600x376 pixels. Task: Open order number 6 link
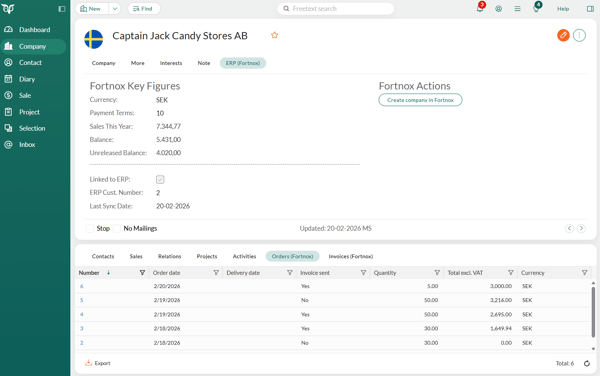tap(82, 286)
